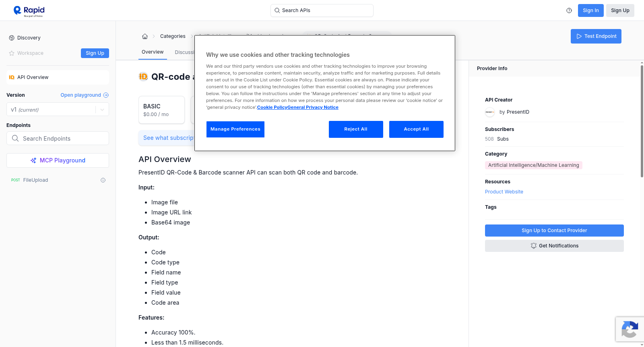This screenshot has height=347, width=644.
Task: Click the header Sign Up button
Action: point(620,10)
